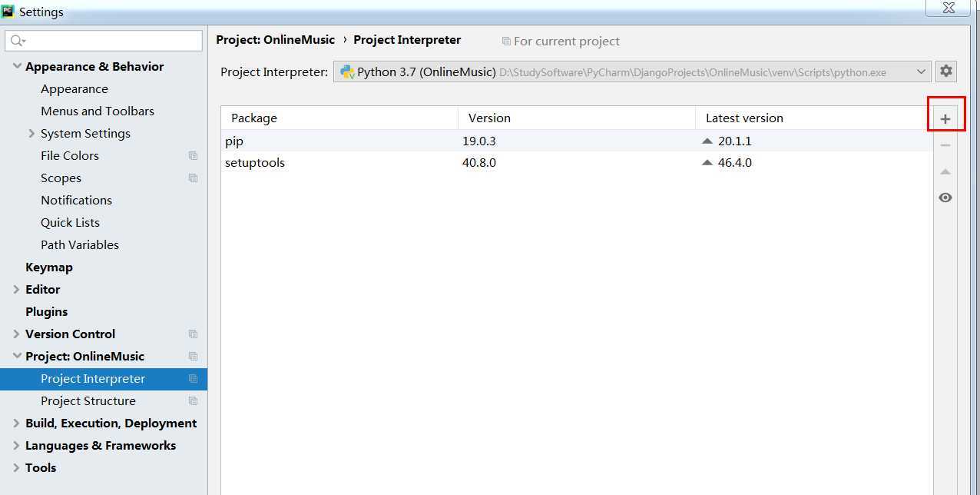Expand the System Settings node
This screenshot has height=495, width=980.
tap(31, 133)
